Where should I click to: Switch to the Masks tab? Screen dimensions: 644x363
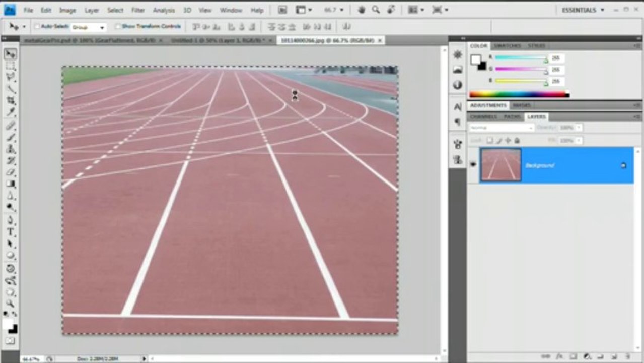521,105
